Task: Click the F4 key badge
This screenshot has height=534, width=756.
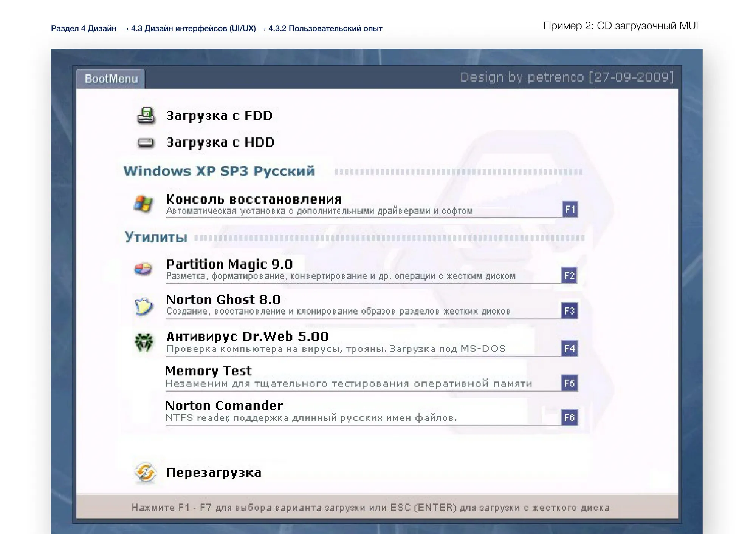Action: (x=570, y=348)
